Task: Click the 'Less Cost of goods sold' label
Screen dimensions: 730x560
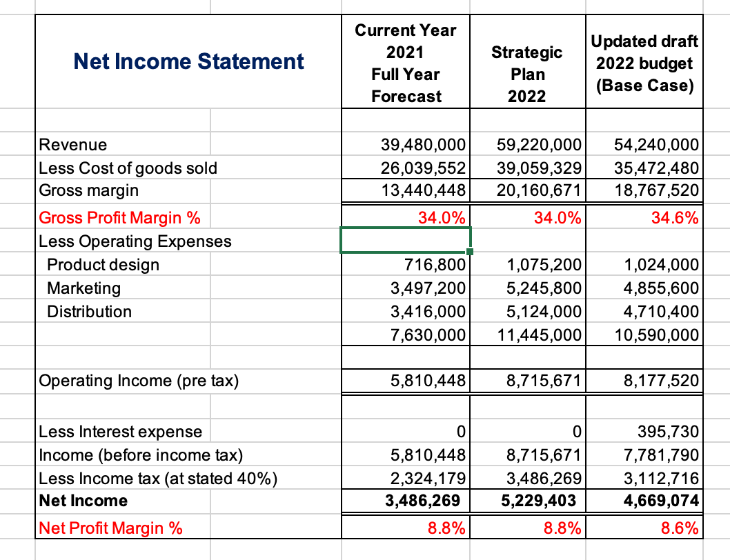Action: pos(128,168)
